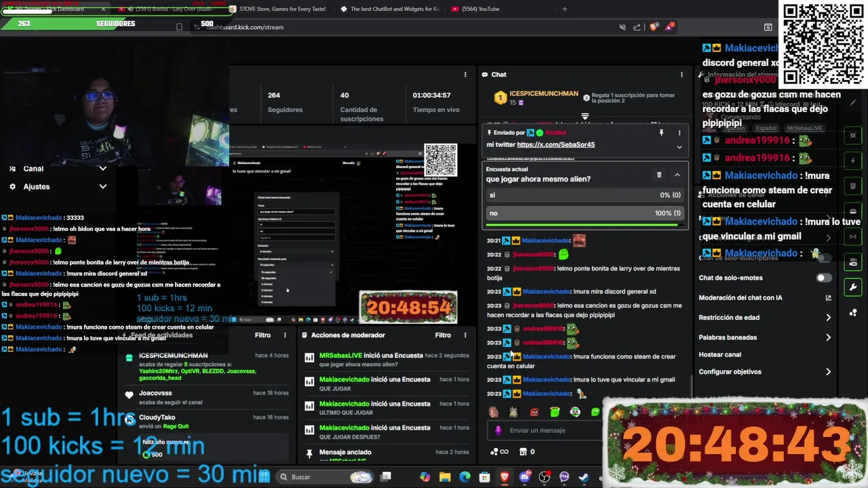Viewport: 868px width, 488px height.
Task: Expand the Ajustes sidebar section
Action: pos(57,186)
